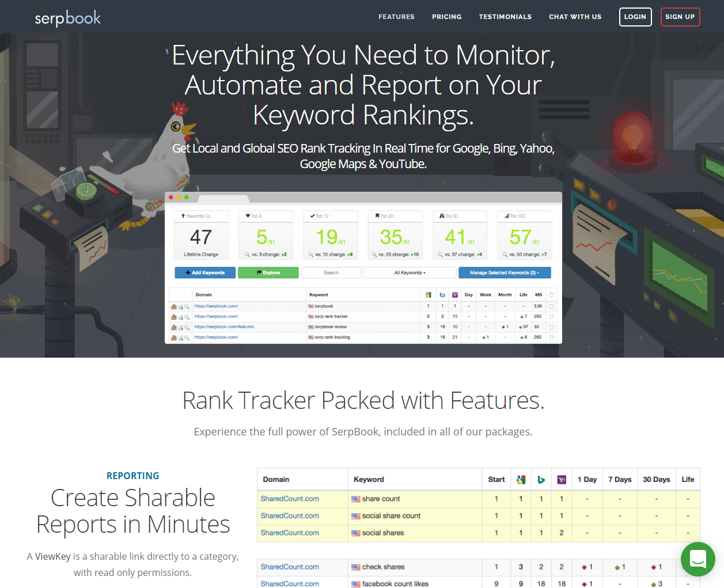This screenshot has height=588, width=724.
Task: Click the https://serpbook.com/features link
Action: click(224, 327)
